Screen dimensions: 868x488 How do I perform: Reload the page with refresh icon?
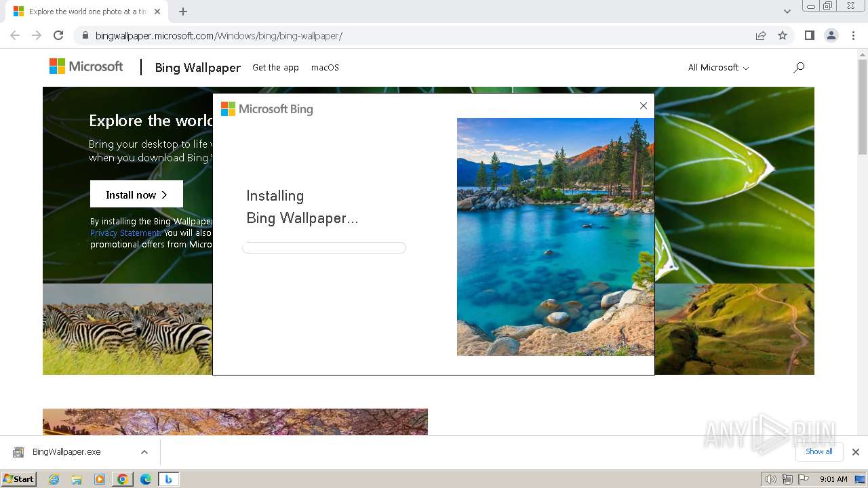point(58,35)
